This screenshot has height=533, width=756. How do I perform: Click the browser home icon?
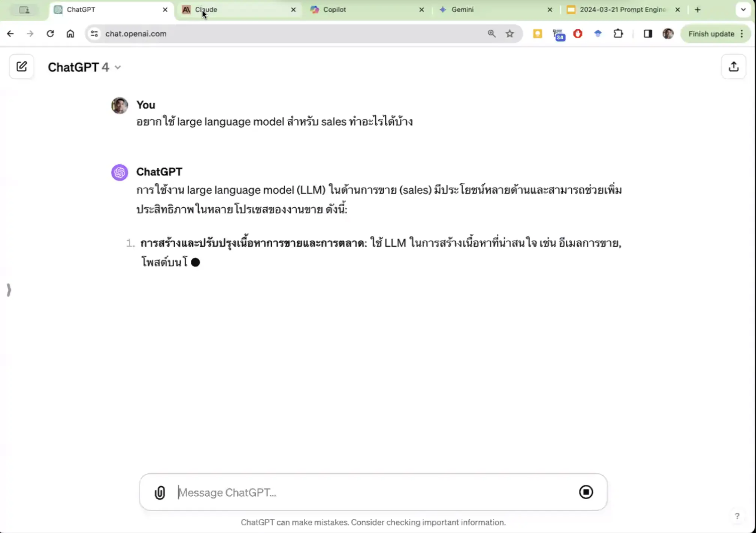pos(70,33)
